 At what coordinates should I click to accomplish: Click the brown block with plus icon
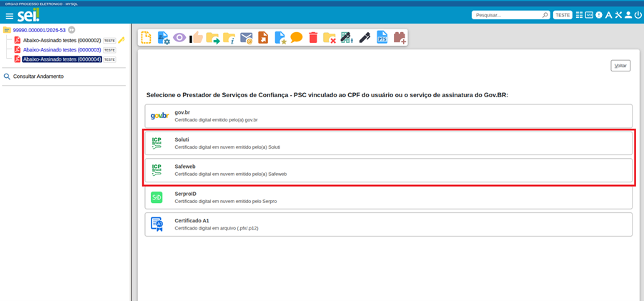[x=400, y=38]
